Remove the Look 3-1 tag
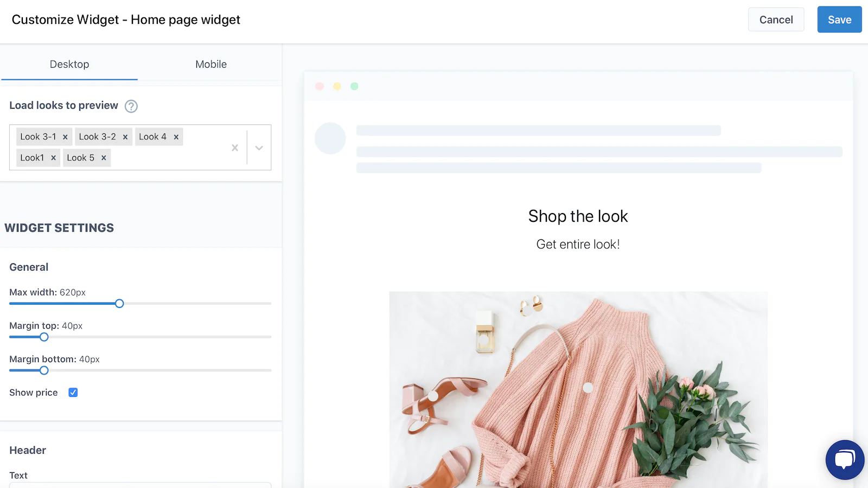Image resolution: width=868 pixels, height=488 pixels. pyautogui.click(x=65, y=137)
